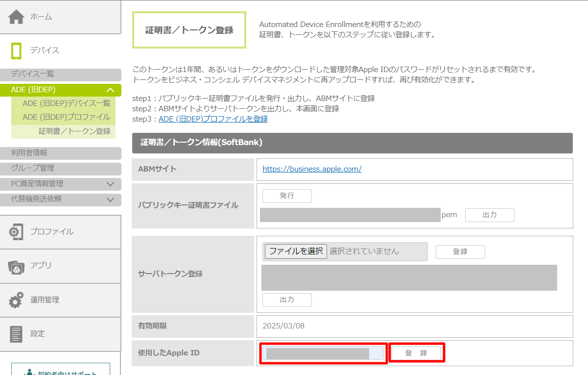Image resolution: width=588 pixels, height=375 pixels.
Task: Click the Home house icon
Action: pos(16,17)
